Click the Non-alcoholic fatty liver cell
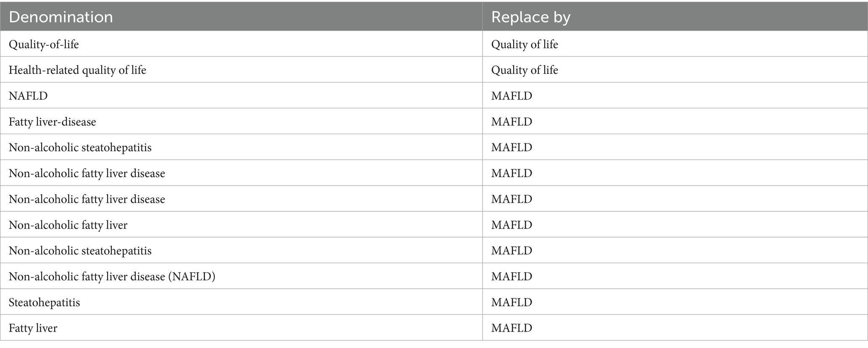Screen dimensions: 868x348 [68, 225]
